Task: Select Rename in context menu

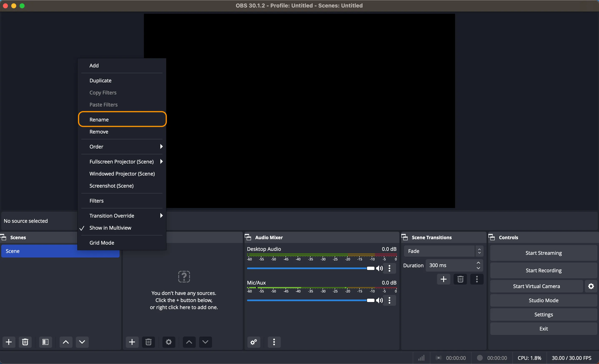Action: click(122, 119)
